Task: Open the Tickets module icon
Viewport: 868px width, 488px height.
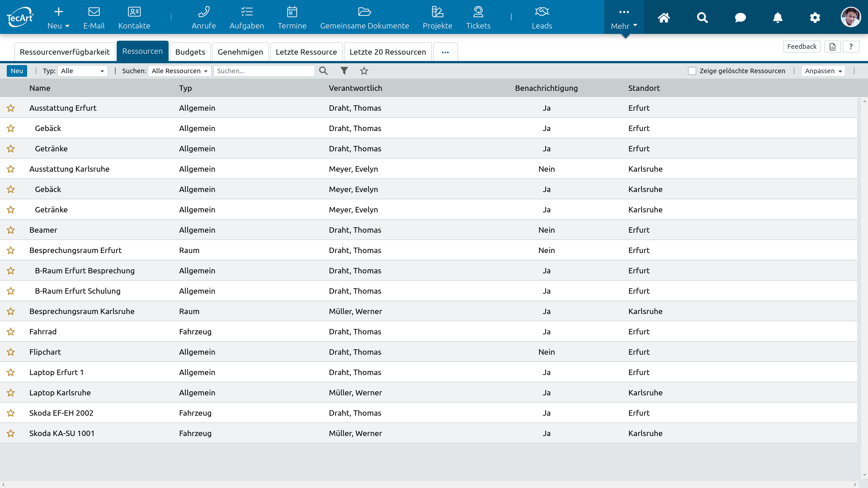Action: (x=478, y=12)
